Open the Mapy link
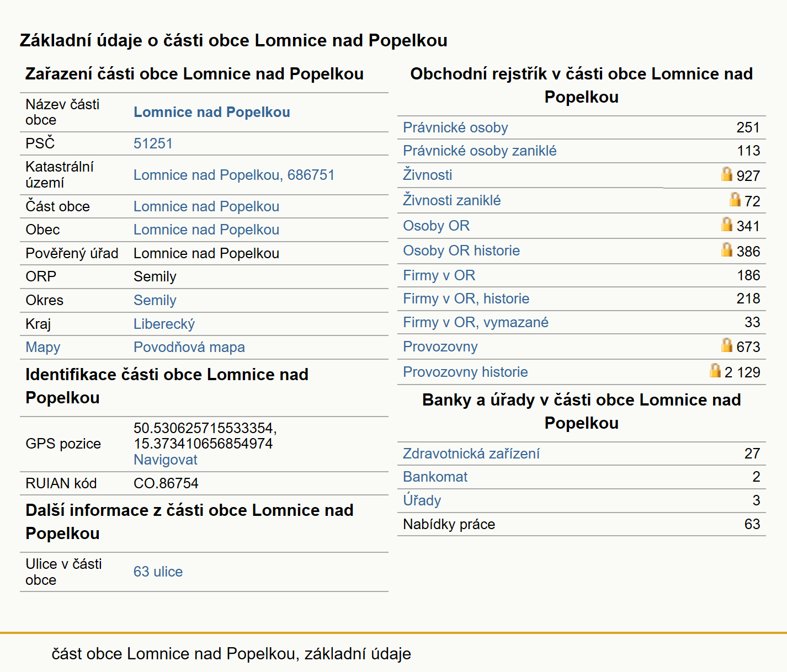This screenshot has width=787, height=672. [x=42, y=347]
